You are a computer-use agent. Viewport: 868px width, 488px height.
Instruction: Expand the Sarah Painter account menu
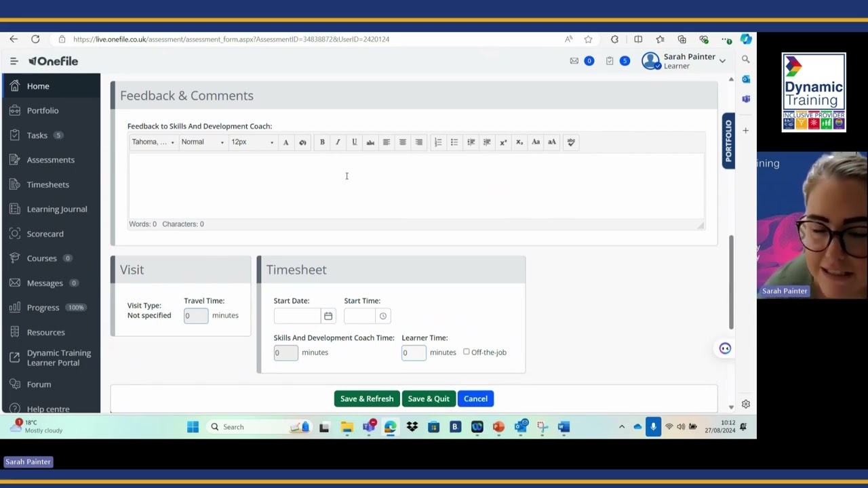pyautogui.click(x=684, y=61)
